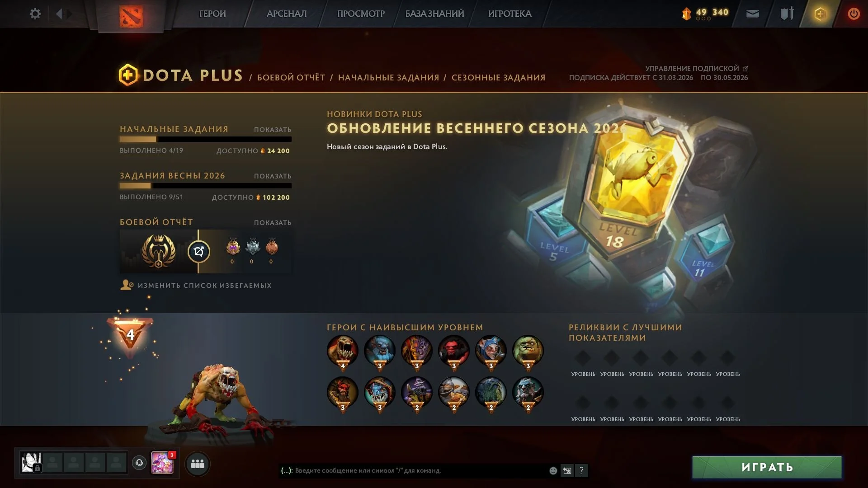
Task: Open the mail envelope icon
Action: click(753, 14)
